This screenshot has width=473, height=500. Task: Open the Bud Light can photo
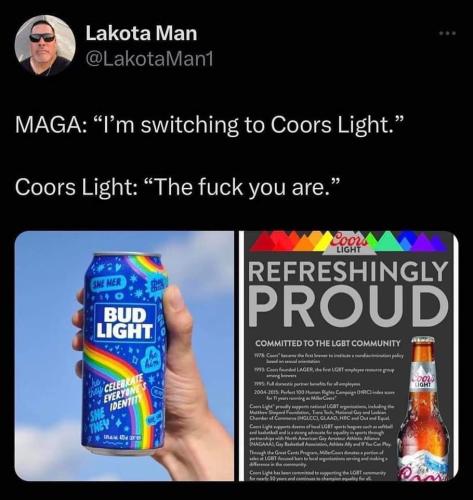[124, 356]
